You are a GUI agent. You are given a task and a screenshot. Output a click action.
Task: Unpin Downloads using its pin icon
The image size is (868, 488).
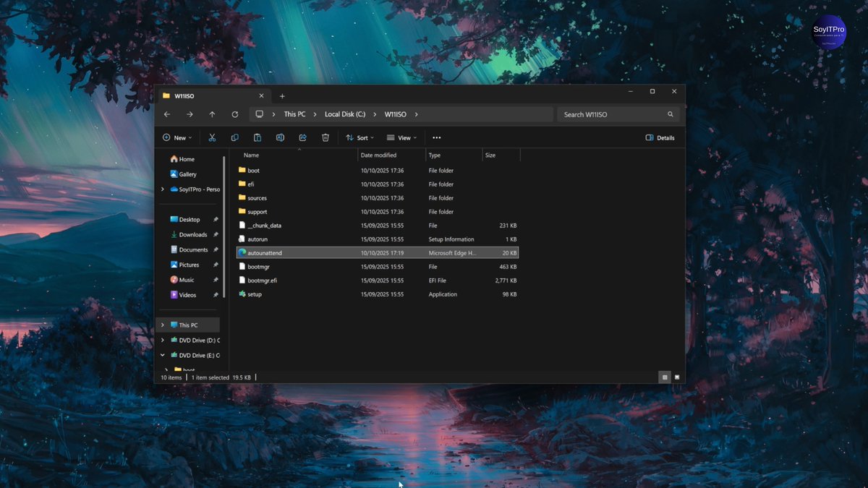[216, 234]
